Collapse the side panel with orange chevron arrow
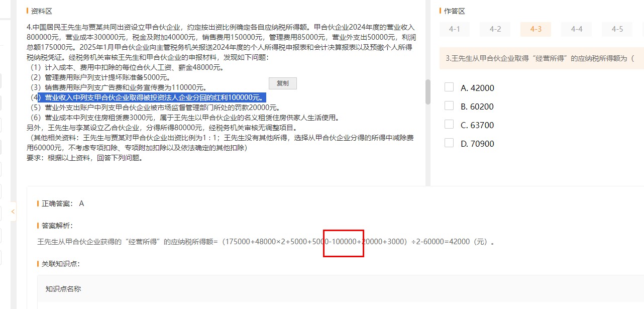This screenshot has width=644, height=309. coord(13,212)
